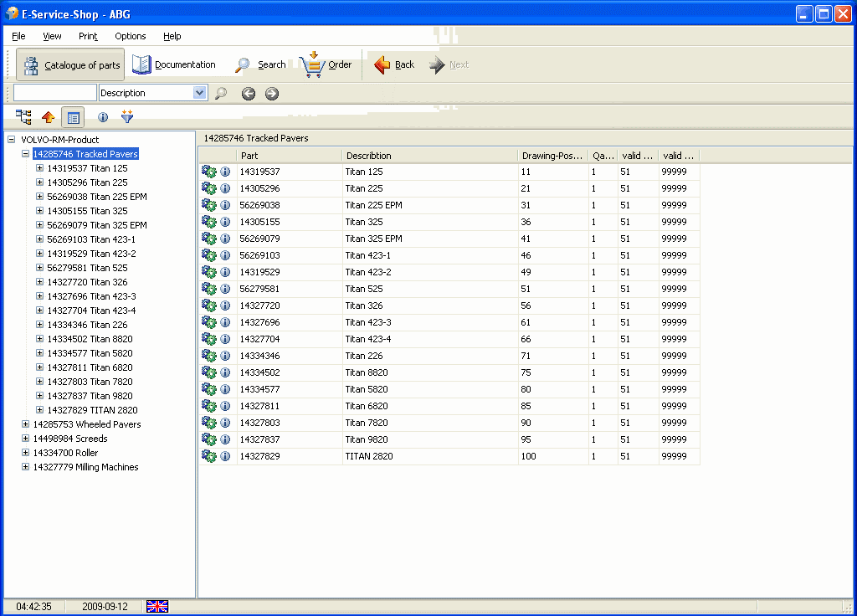The height and width of the screenshot is (616, 857).
Task: Click the info icon for part 14327696
Action: pyautogui.click(x=225, y=322)
